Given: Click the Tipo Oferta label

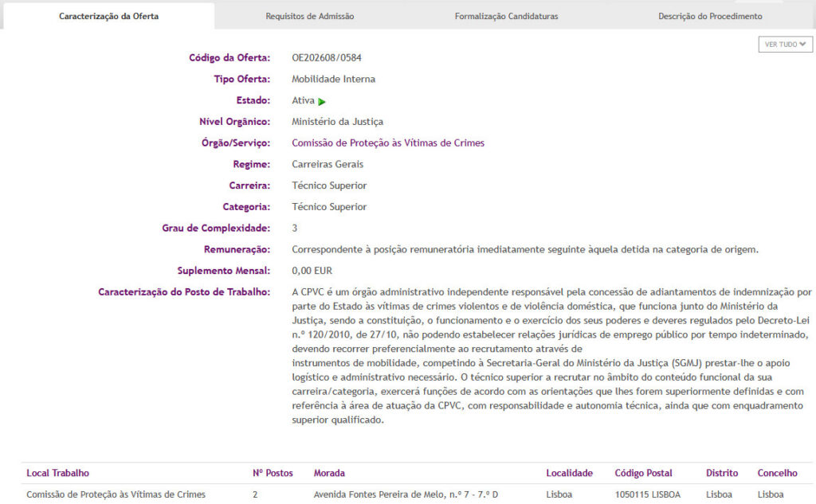Looking at the screenshot, I should pyautogui.click(x=242, y=79).
